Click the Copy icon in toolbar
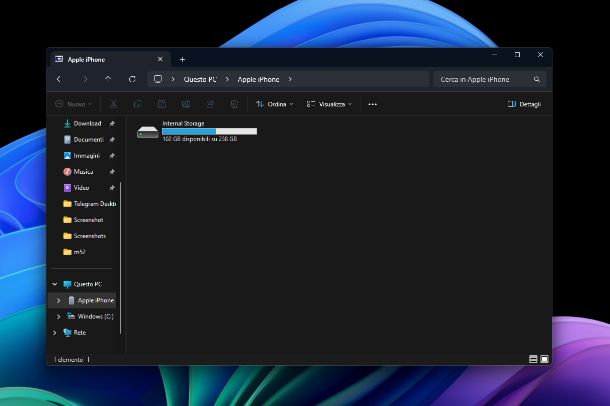Screen dimensions: 610x406 138,104
